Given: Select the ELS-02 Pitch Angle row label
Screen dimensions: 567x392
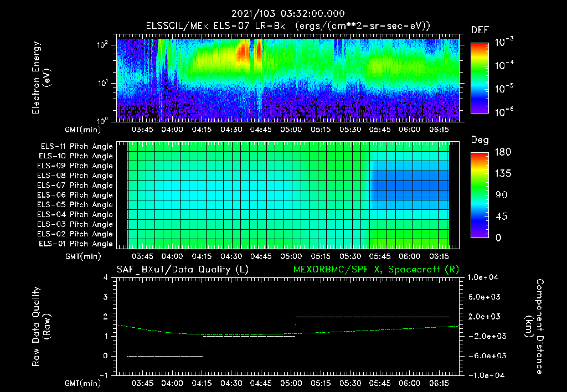Looking at the screenshot, I should 75,234.
